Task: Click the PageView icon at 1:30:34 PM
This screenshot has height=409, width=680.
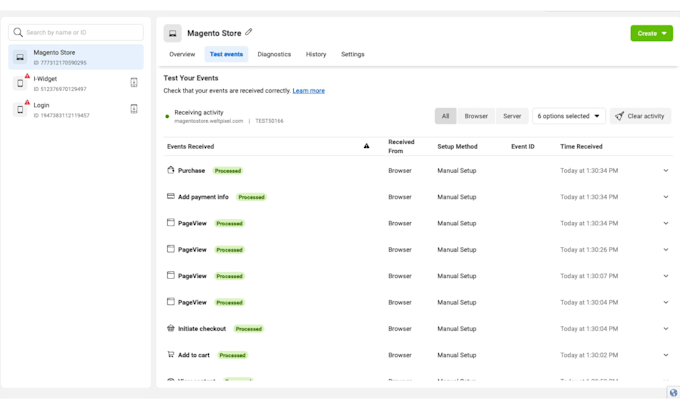Action: click(x=170, y=222)
